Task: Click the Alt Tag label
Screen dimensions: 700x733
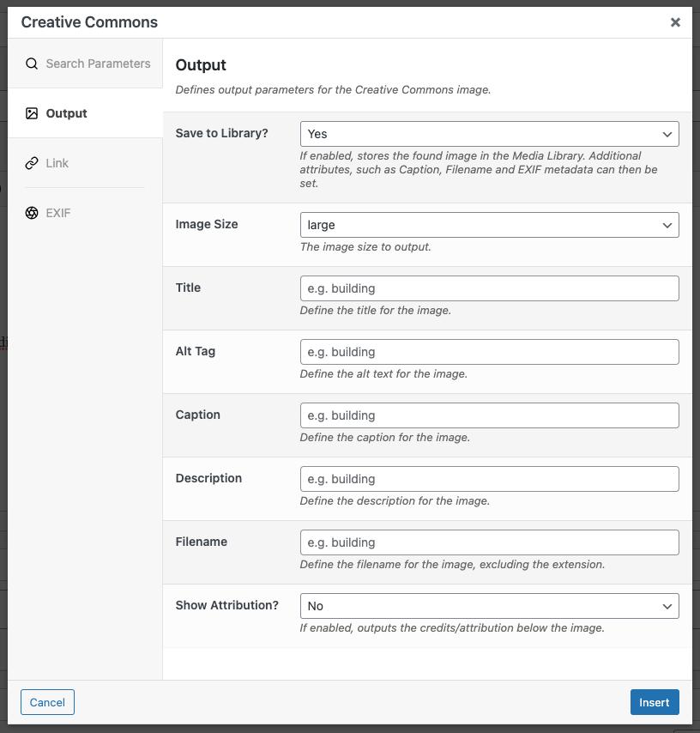Action: tap(196, 351)
